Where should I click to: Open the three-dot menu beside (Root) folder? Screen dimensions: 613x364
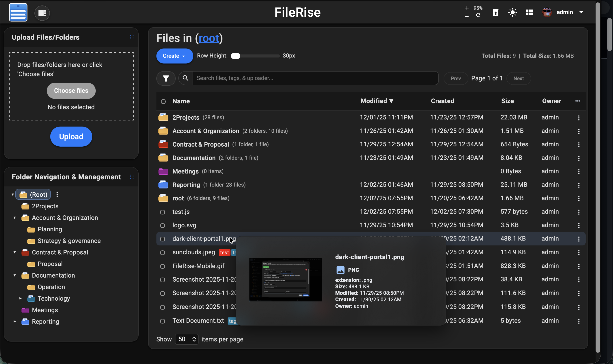57,195
